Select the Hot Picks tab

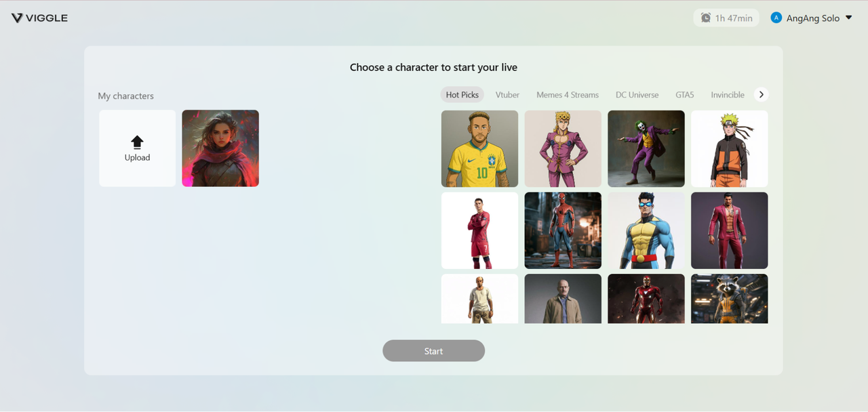tap(462, 95)
